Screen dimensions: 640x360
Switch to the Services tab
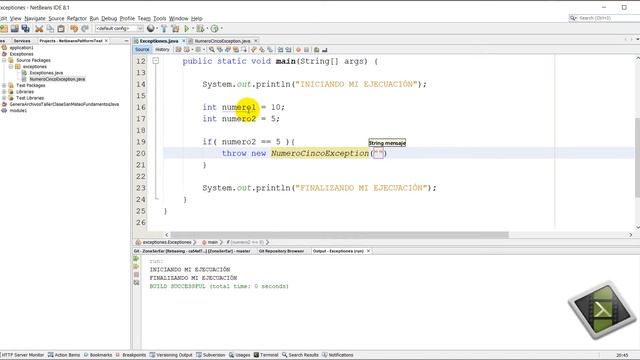click(x=22, y=41)
